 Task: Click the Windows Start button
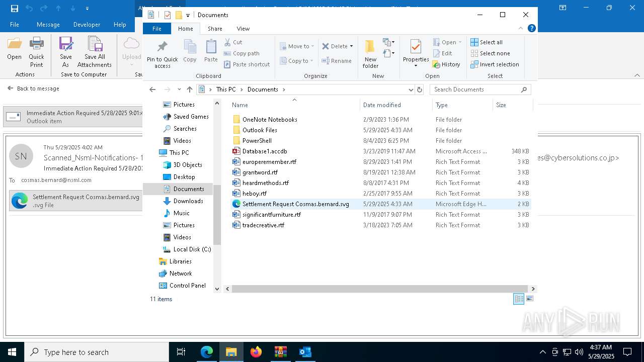(12, 352)
